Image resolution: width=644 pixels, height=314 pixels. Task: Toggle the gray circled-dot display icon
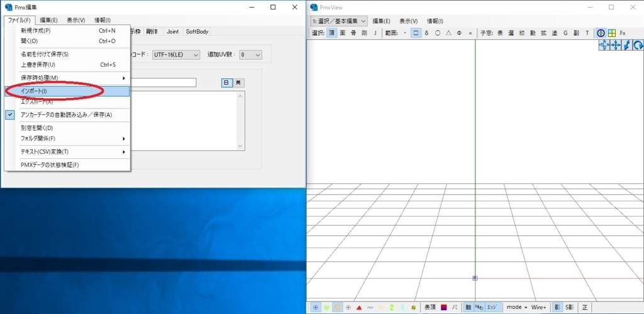(348, 307)
